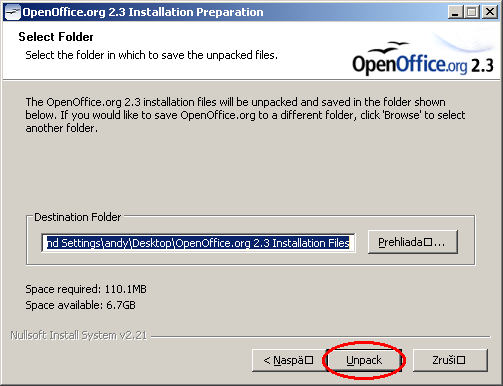Focus the Destination Folder path field
The height and width of the screenshot is (386, 503).
point(198,243)
